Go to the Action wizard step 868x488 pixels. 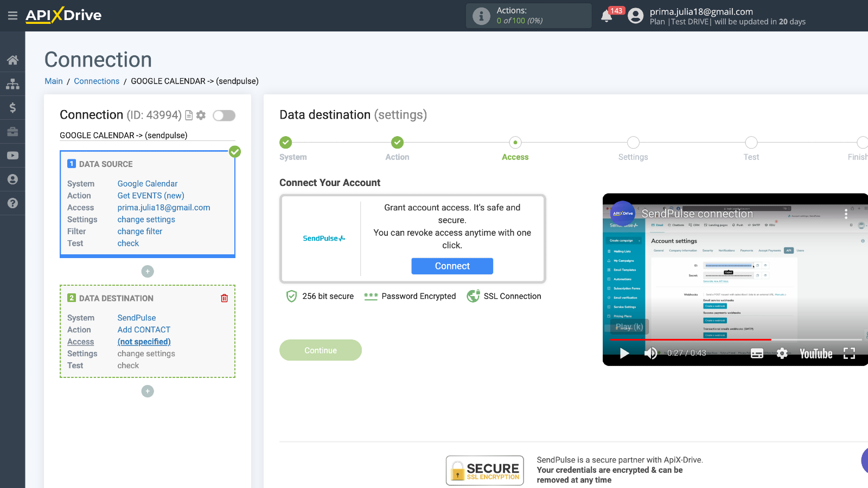[397, 143]
